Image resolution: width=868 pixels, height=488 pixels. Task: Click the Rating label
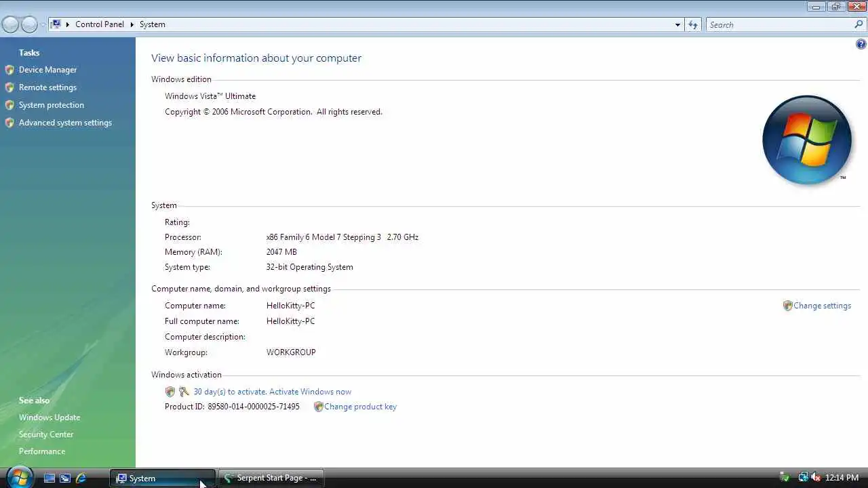click(x=177, y=222)
